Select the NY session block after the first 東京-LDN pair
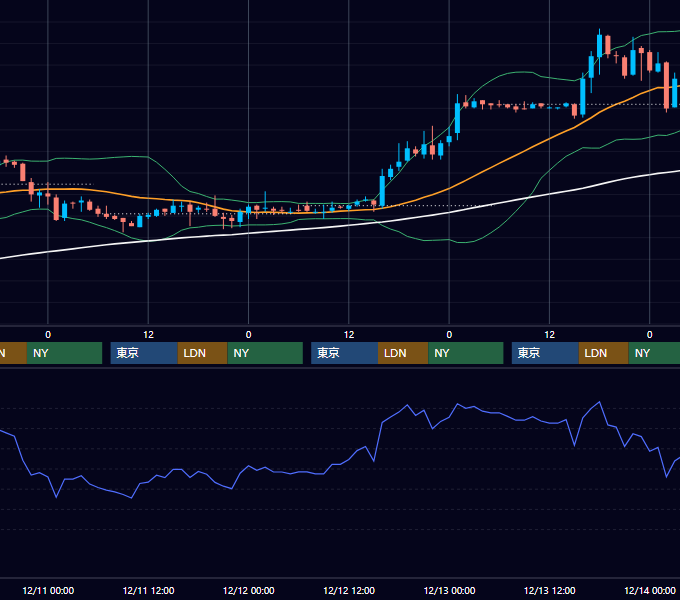The image size is (680, 600). (x=265, y=353)
